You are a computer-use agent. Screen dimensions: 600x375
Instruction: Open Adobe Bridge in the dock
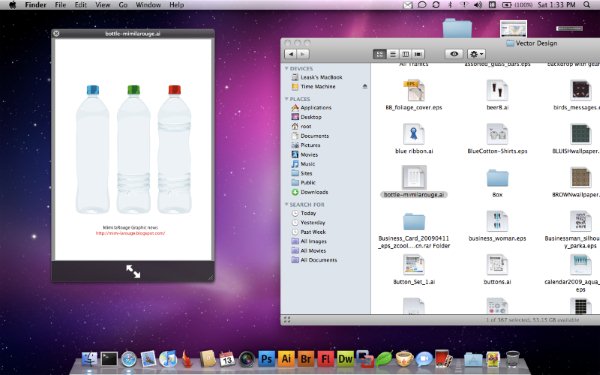(x=306, y=359)
